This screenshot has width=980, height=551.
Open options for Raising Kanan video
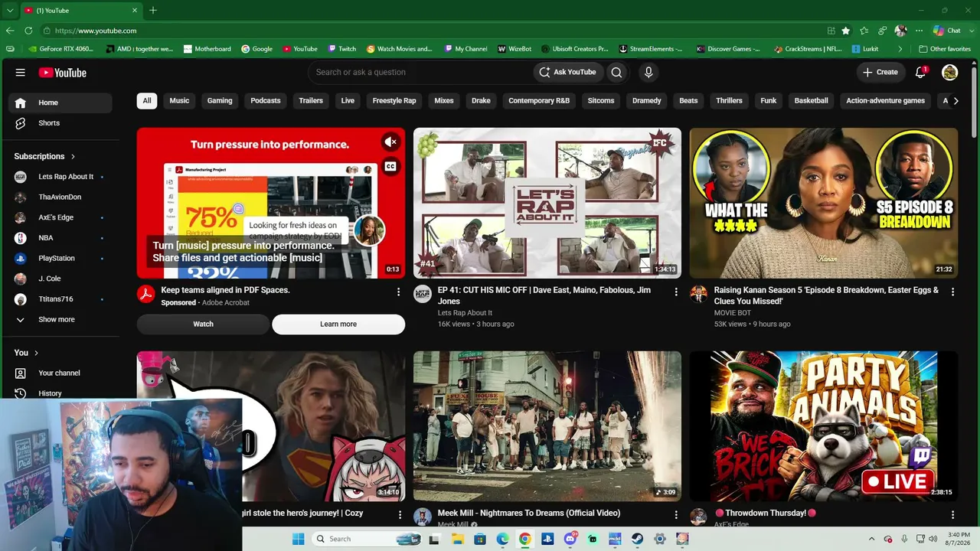click(x=952, y=292)
